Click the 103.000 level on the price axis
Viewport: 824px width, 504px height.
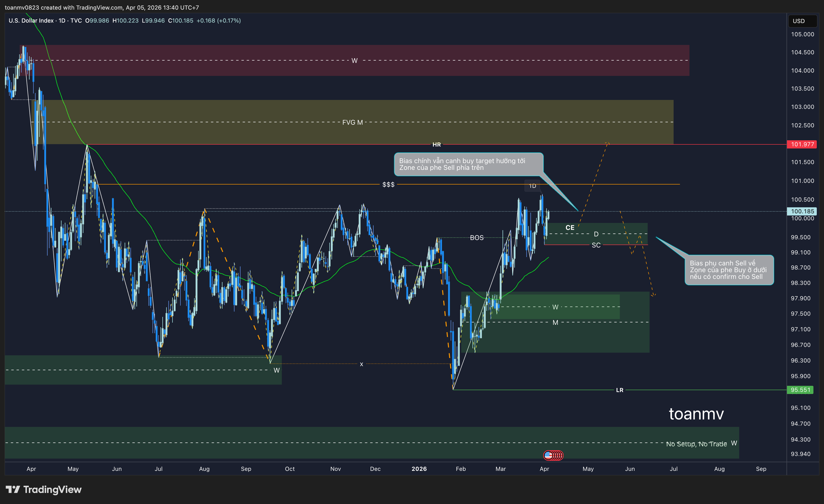pyautogui.click(x=802, y=107)
